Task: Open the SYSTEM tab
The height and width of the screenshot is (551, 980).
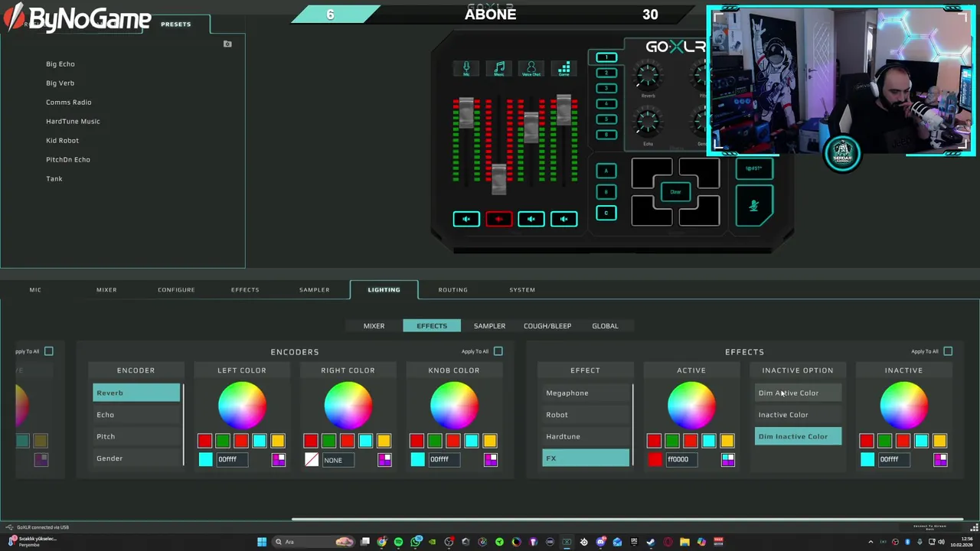Action: tap(522, 290)
